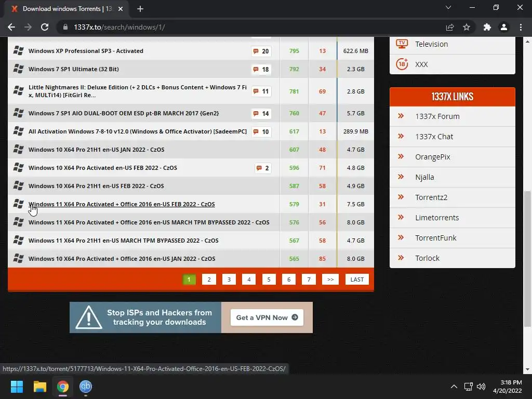This screenshot has width=532, height=399.
Task: Open comments on Windows 7 SP1 AIO row
Action: point(261,113)
